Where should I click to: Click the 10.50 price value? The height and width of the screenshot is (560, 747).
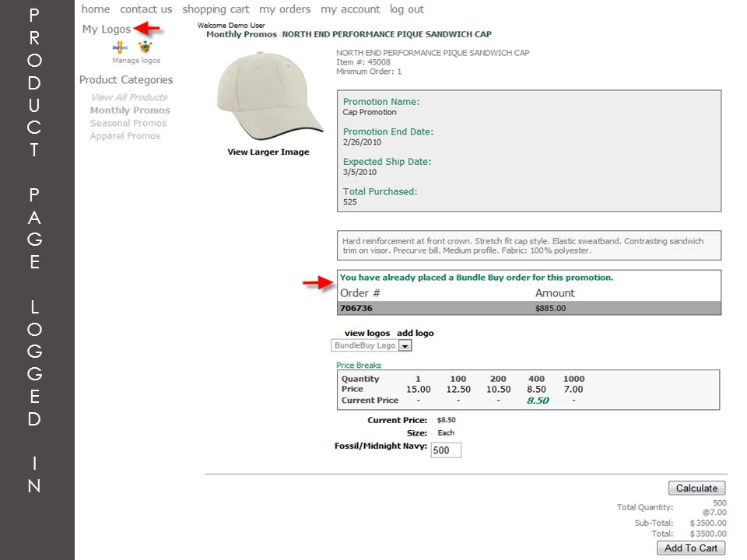pyautogui.click(x=498, y=389)
